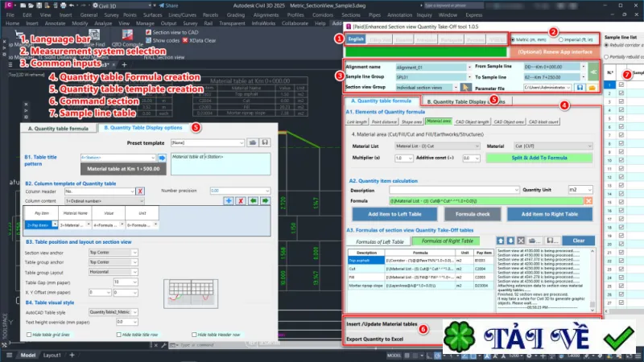Move selected formula down with the arrow icon
Viewport: 644px width, 362px height.
(x=510, y=241)
